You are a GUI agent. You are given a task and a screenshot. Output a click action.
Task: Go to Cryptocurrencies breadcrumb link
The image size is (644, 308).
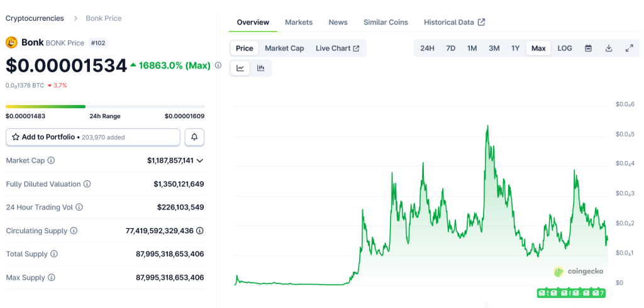click(x=35, y=18)
